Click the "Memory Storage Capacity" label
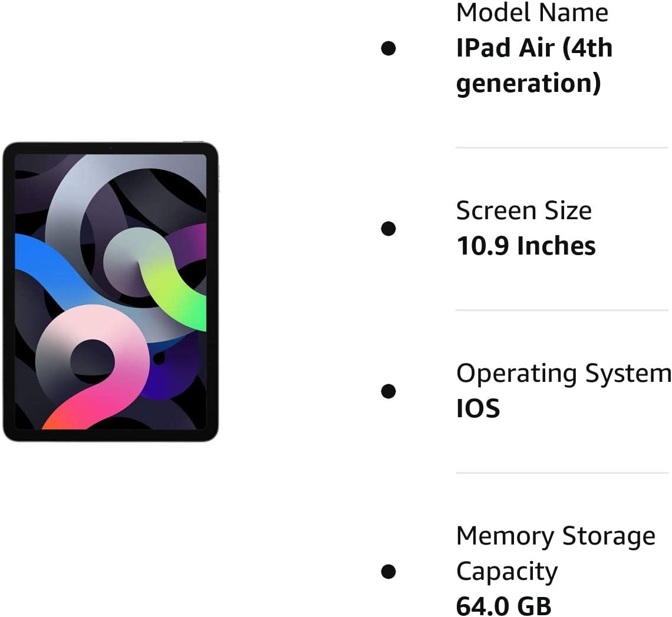 click(x=555, y=554)
